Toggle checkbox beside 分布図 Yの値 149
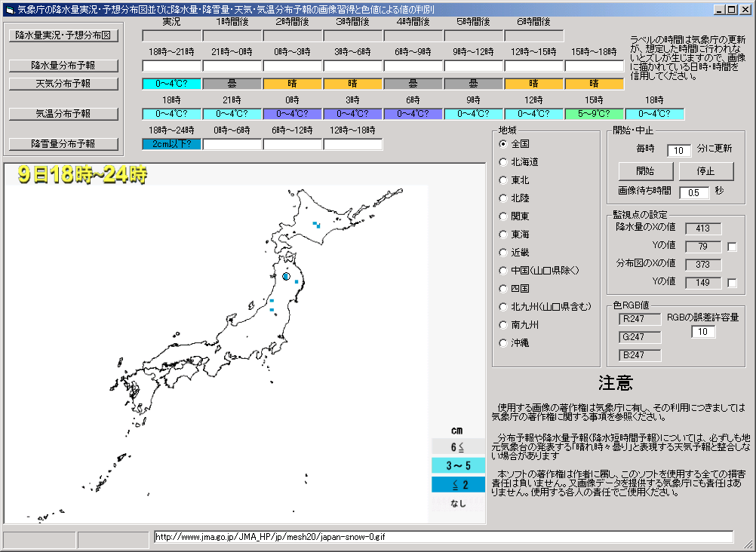 [x=732, y=283]
